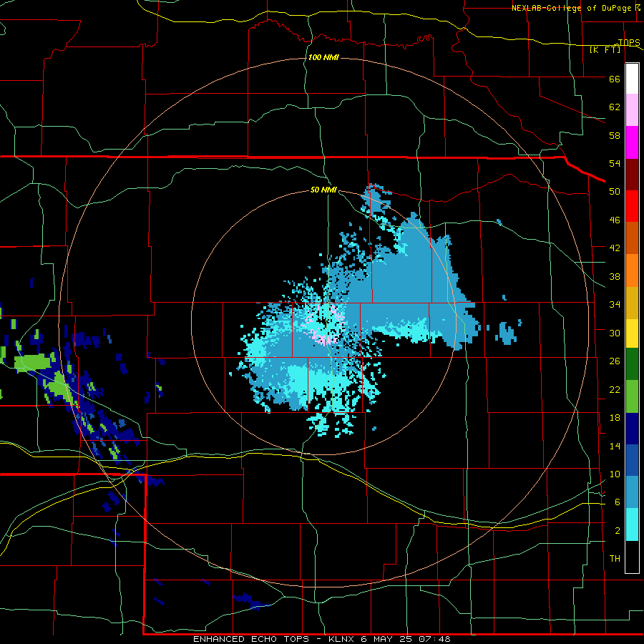This screenshot has height=644, width=644.
Task: Click the black TH band on the legend
Action: 632,557
